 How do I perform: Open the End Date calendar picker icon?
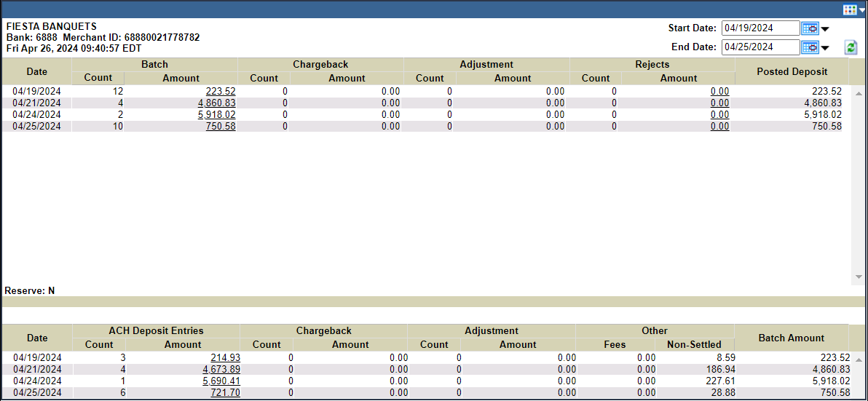click(809, 47)
